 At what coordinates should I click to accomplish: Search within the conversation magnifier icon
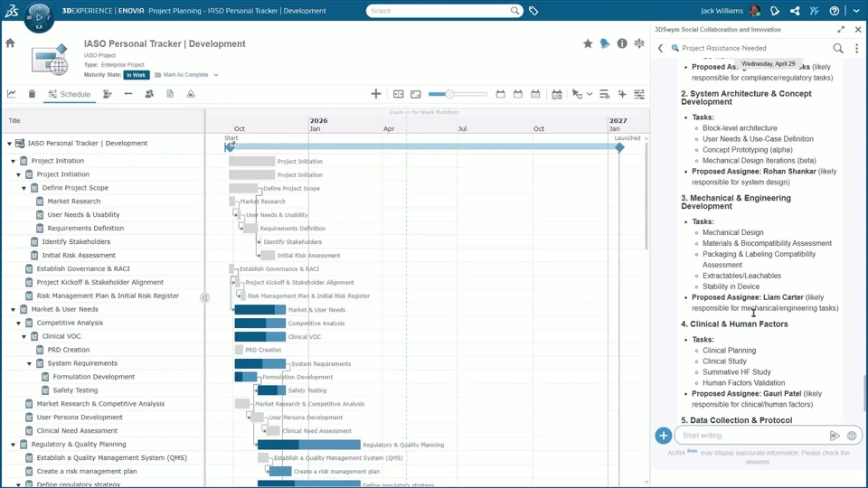pyautogui.click(x=838, y=48)
